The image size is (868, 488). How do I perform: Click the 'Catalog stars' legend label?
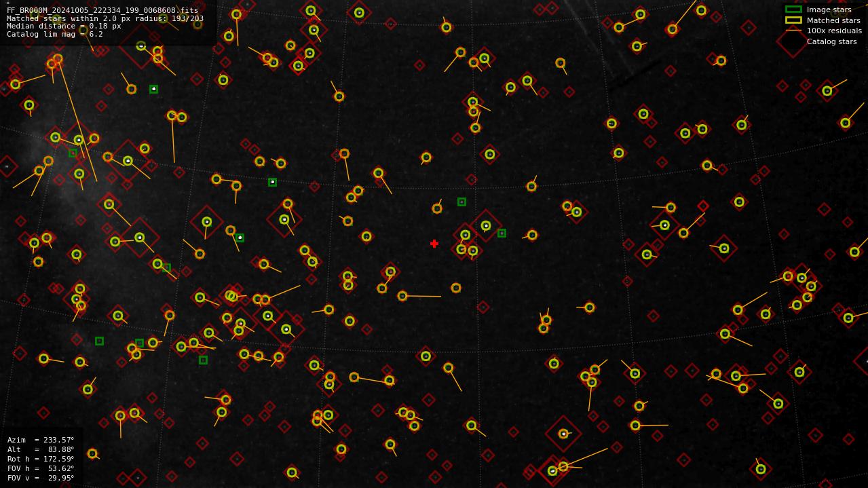tap(831, 42)
